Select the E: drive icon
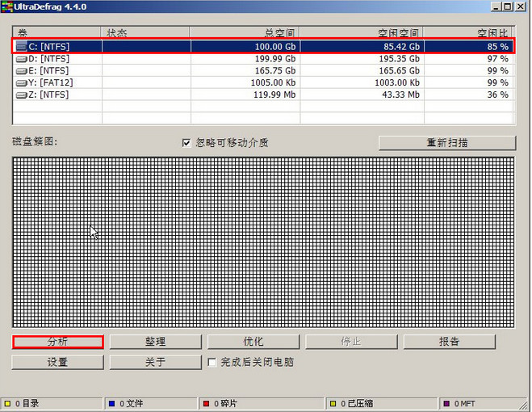This screenshot has width=532, height=412. pyautogui.click(x=22, y=70)
